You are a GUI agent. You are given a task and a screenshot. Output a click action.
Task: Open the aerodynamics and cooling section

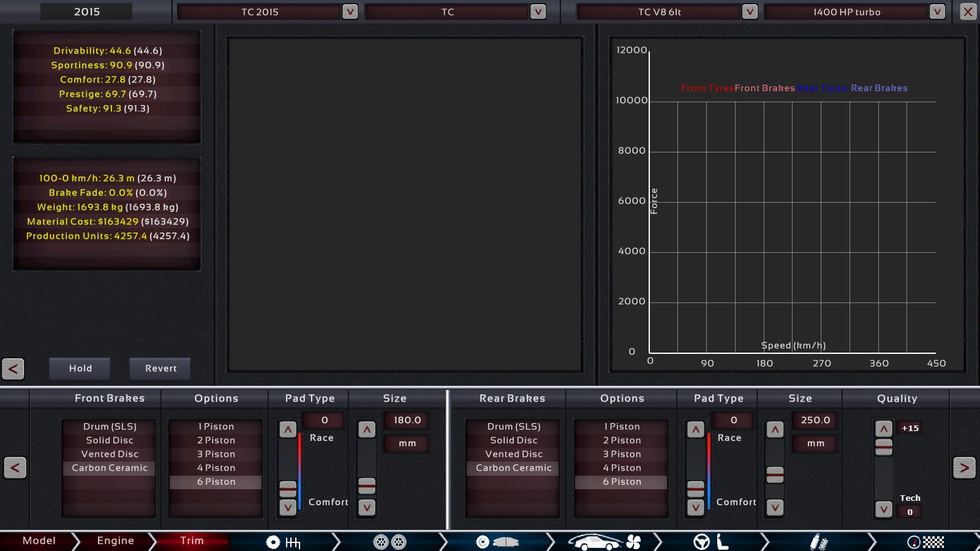pyautogui.click(x=604, y=542)
